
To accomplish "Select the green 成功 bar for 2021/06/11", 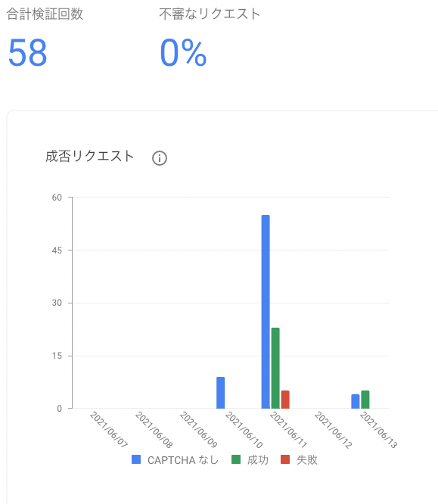I will pos(275,368).
